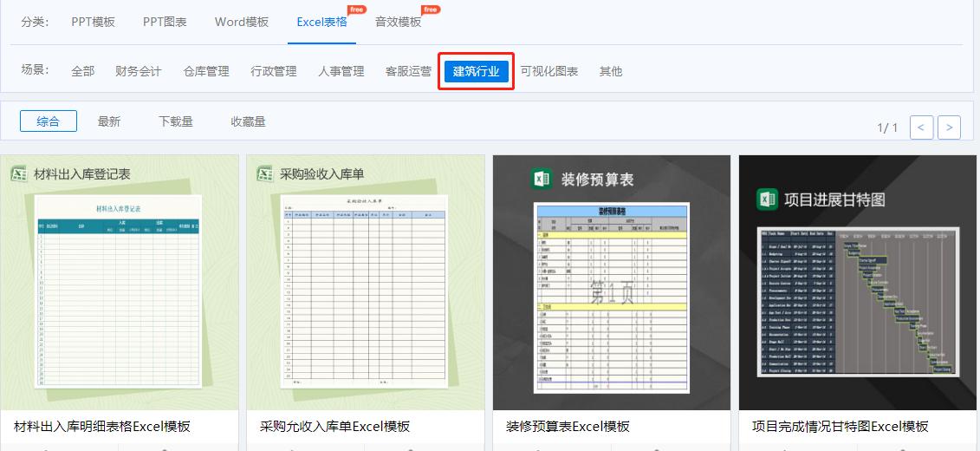Sort results by 最新

pos(109,121)
